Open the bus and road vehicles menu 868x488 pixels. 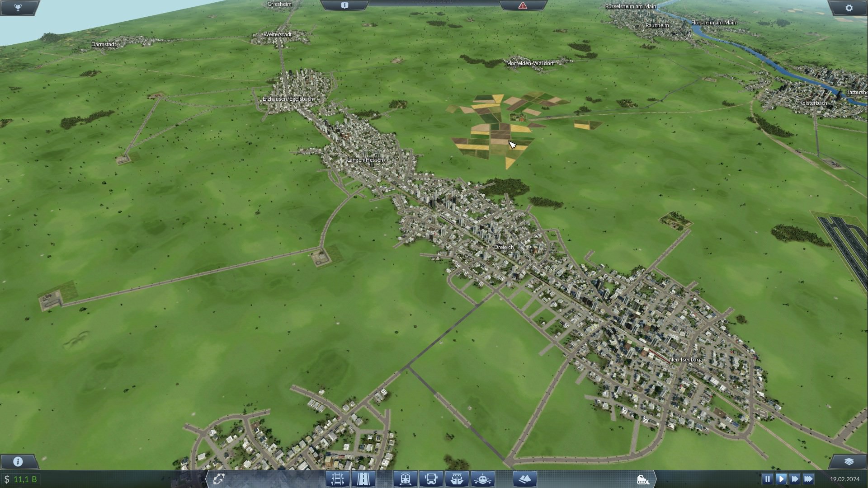[x=431, y=479]
